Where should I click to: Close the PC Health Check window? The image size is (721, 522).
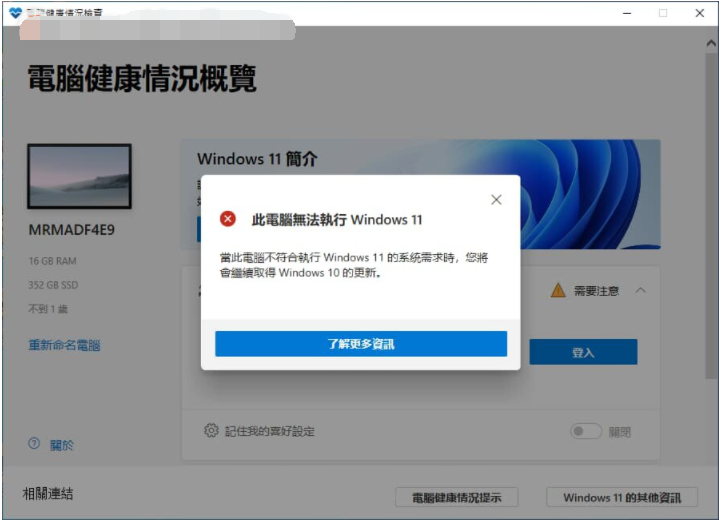click(x=699, y=13)
